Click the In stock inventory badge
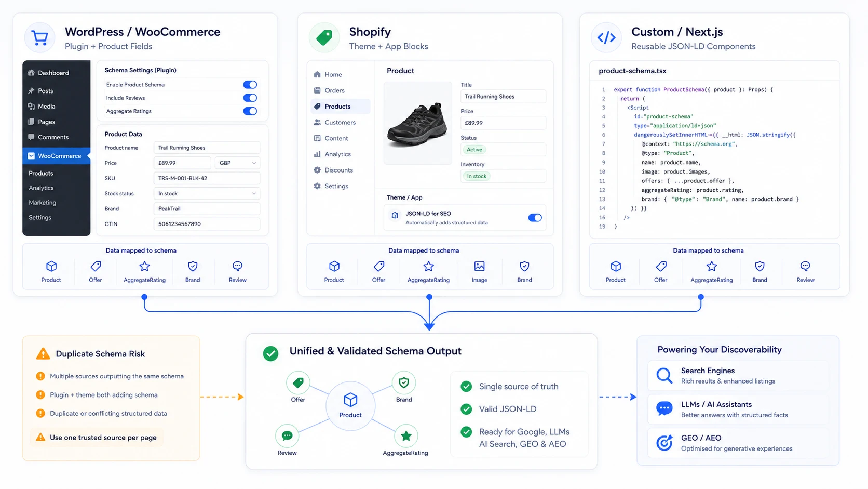This screenshot has width=868, height=489. tap(477, 176)
